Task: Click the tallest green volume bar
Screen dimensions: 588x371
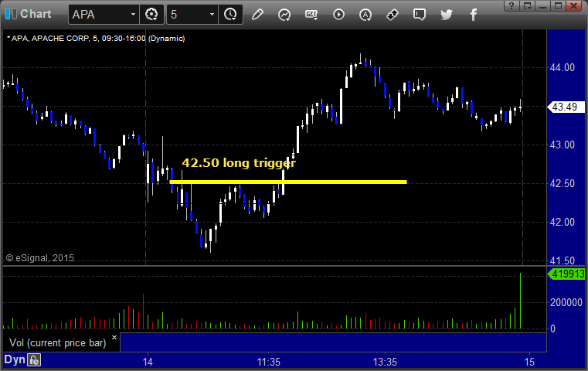Action: pyautogui.click(x=521, y=301)
